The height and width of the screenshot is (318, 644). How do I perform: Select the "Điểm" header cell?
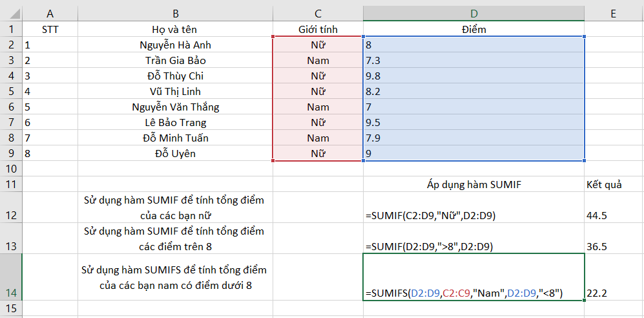474,29
